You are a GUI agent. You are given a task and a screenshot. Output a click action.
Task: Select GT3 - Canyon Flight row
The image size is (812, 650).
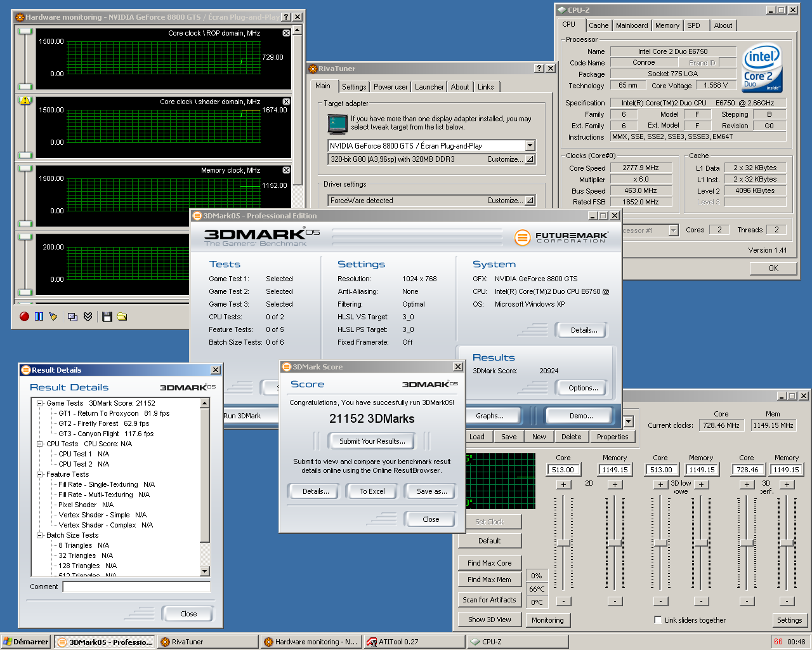106,434
